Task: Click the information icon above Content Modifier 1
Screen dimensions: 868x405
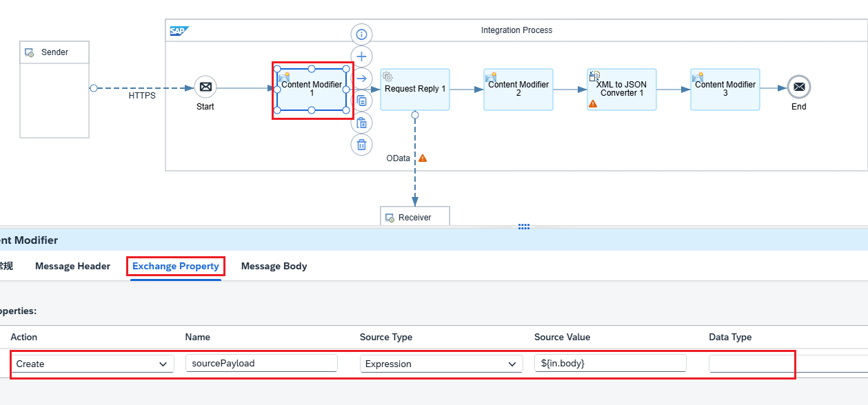Action: (x=361, y=34)
